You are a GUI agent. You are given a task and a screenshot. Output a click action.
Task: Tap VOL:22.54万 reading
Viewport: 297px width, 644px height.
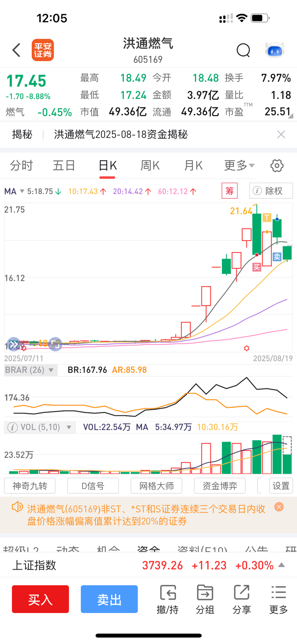pyautogui.click(x=107, y=427)
